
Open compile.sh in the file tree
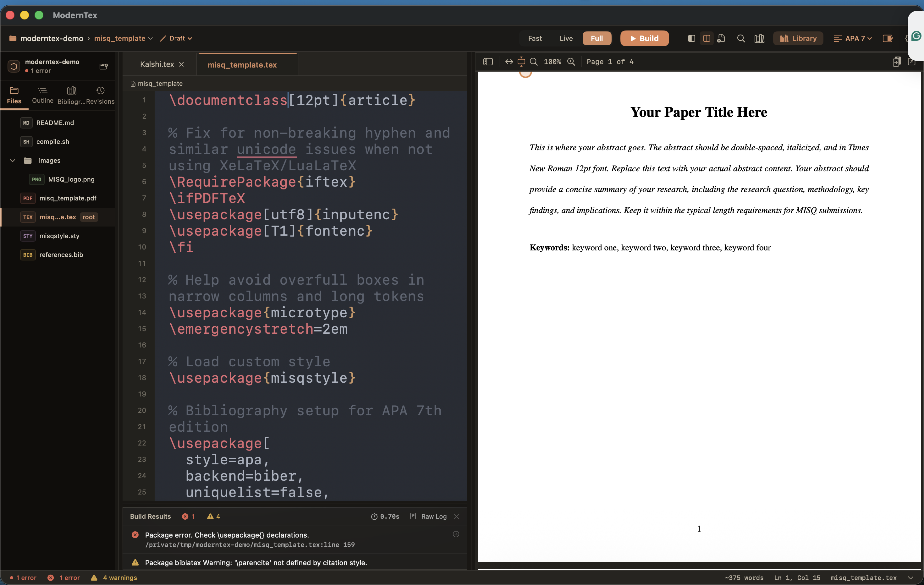coord(58,142)
